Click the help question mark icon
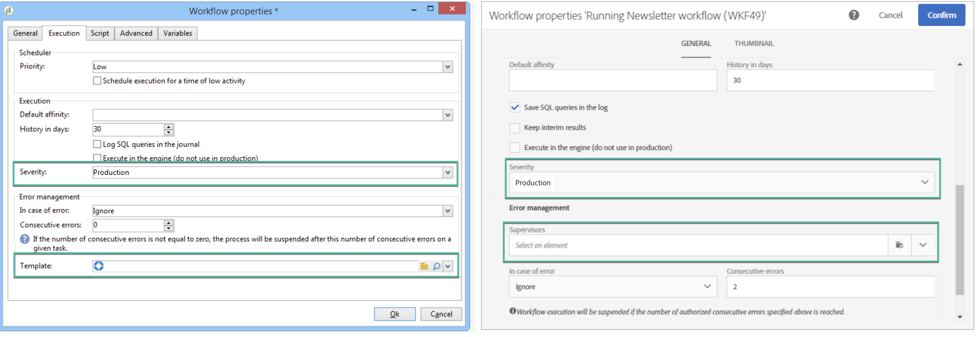Image resolution: width=980 pixels, height=337 pixels. click(x=854, y=15)
